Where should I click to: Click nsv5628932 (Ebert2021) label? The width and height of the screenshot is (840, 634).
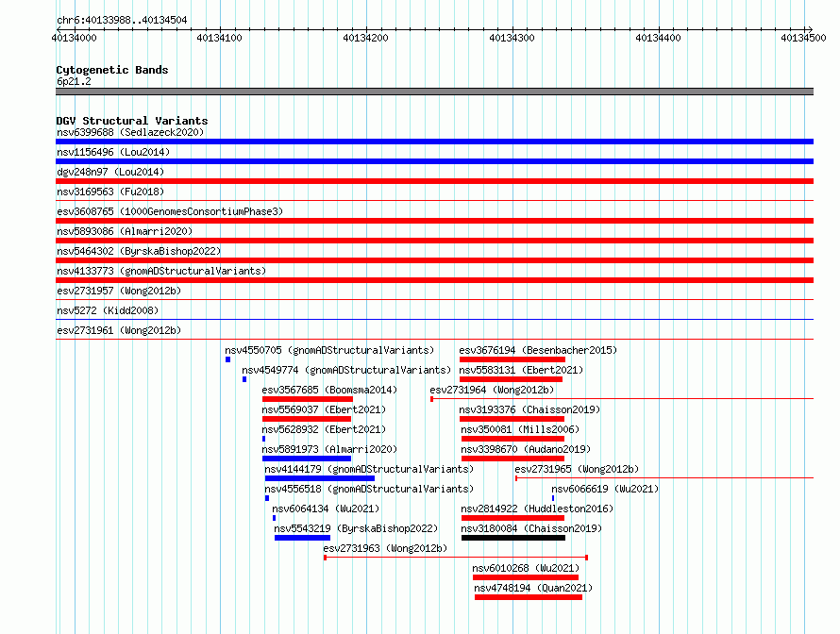point(324,429)
